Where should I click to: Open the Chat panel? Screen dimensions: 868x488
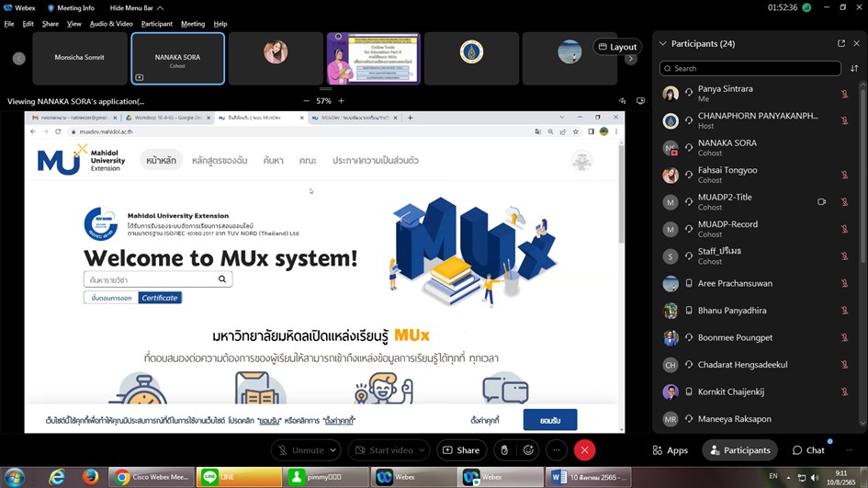click(x=808, y=450)
